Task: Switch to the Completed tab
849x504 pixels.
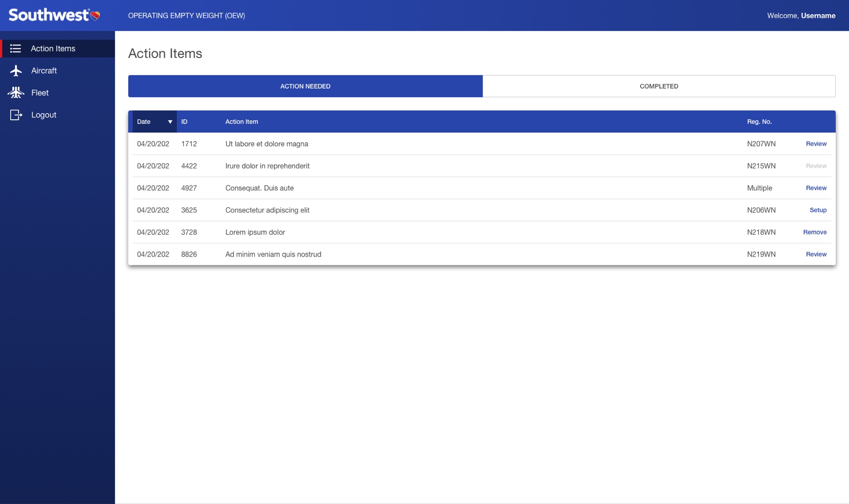Action: (x=658, y=86)
